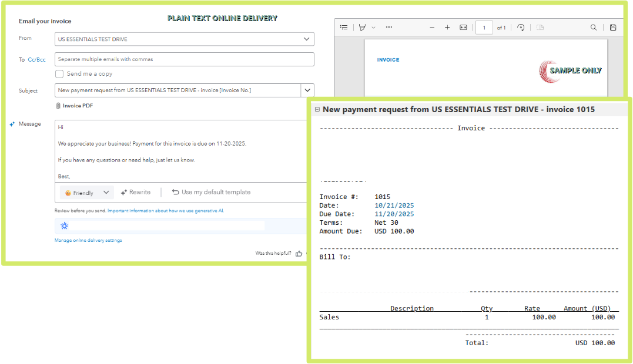Screen dimensions: 633x364
Task: Click the fit-to-width icon in PDF toolbar
Action: pyautogui.click(x=464, y=28)
